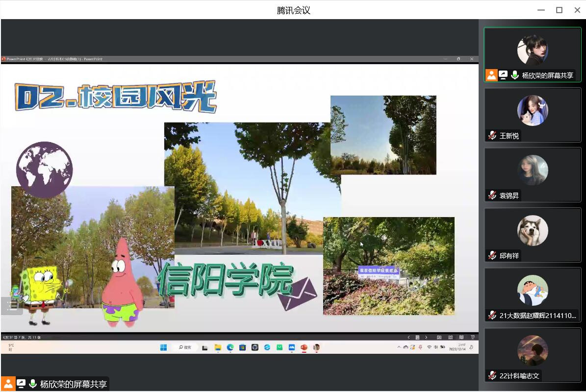Click the 22计科喻志文 participant name label

click(x=519, y=376)
